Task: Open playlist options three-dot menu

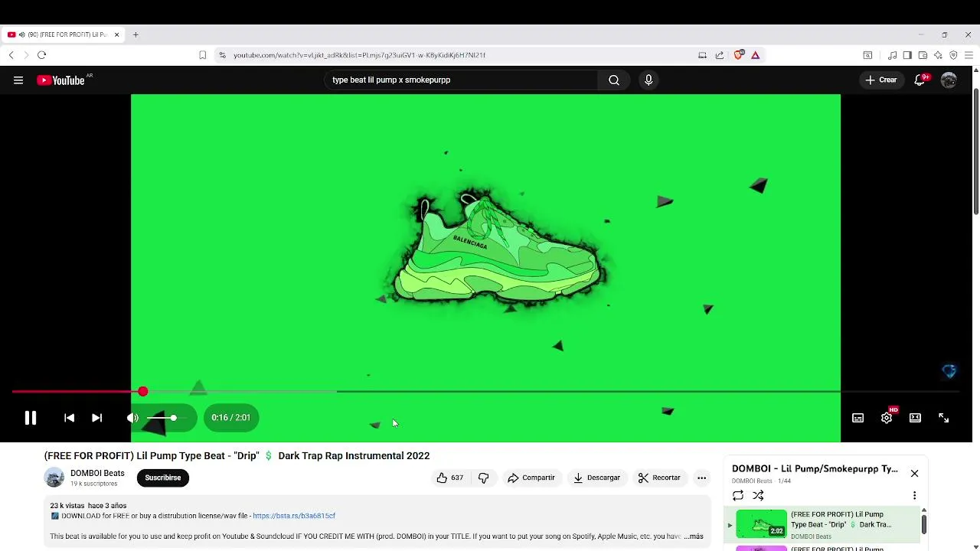Action: pyautogui.click(x=914, y=495)
